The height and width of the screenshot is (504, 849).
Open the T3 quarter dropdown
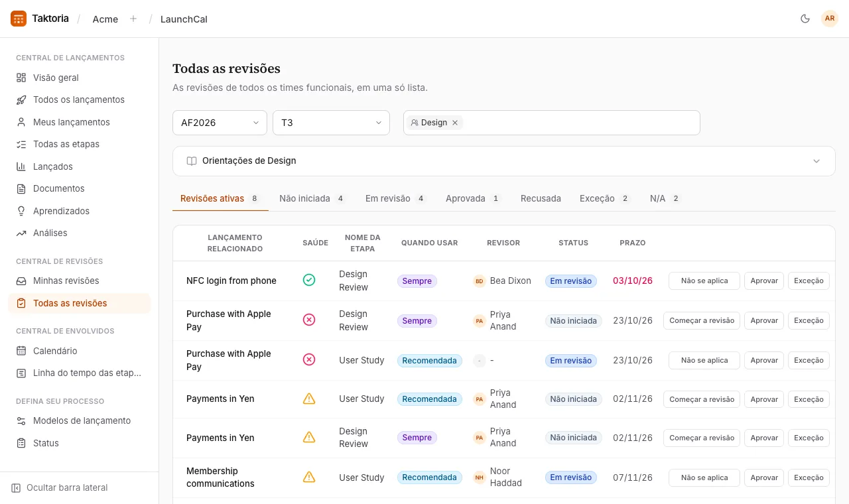331,123
